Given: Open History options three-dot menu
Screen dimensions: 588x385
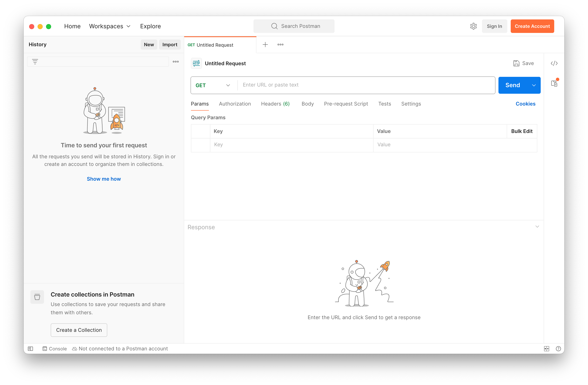Looking at the screenshot, I should 176,61.
